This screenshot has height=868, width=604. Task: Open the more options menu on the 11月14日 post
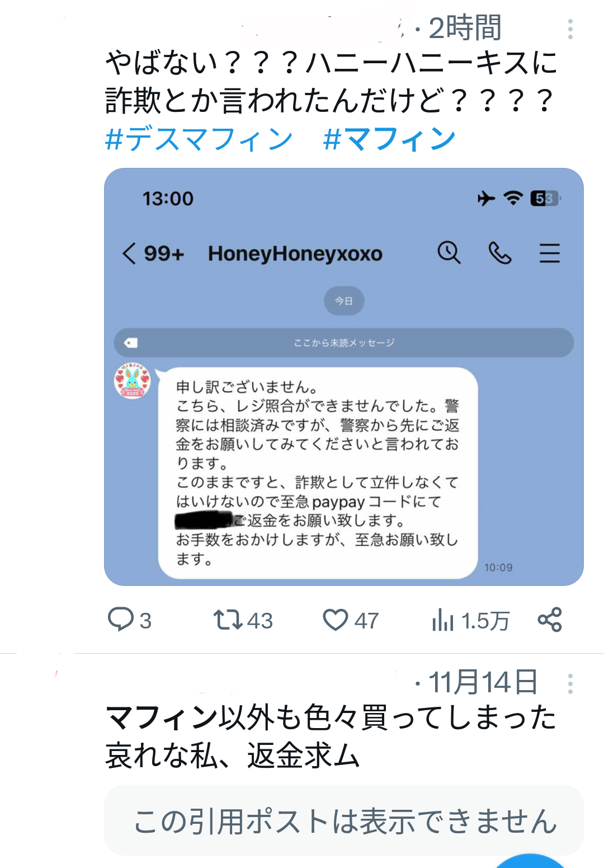(x=570, y=684)
